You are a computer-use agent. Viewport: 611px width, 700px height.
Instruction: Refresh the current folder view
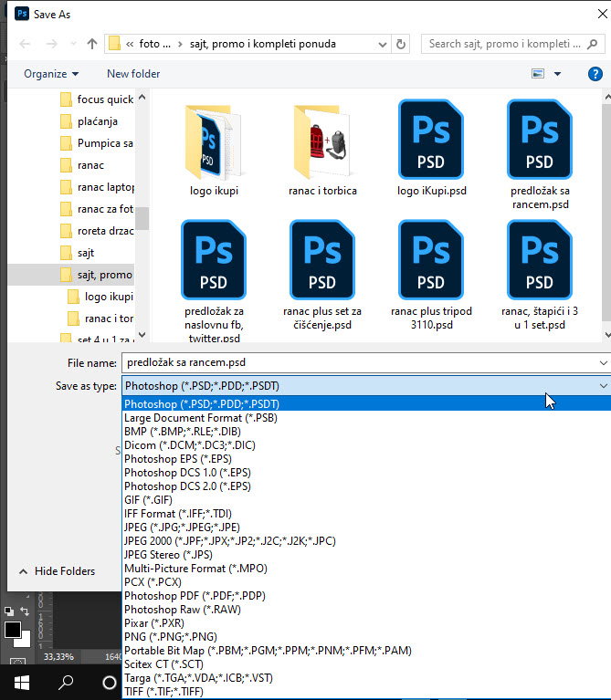pos(401,44)
